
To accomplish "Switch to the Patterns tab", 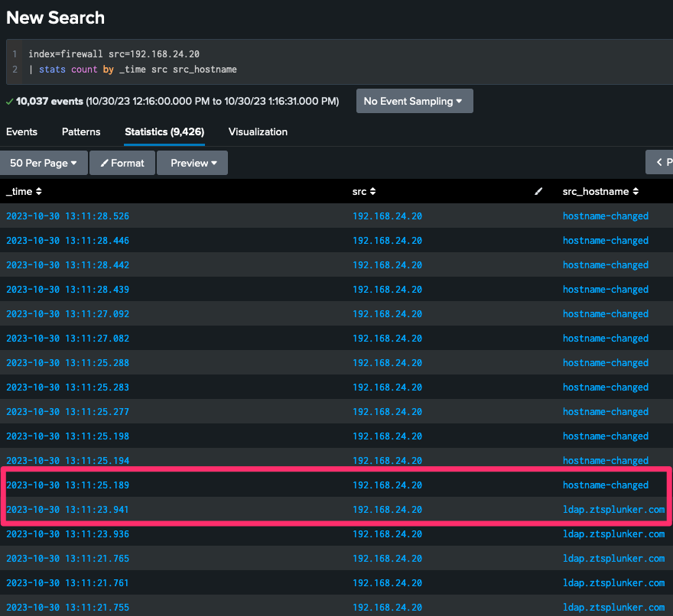I will 81,131.
